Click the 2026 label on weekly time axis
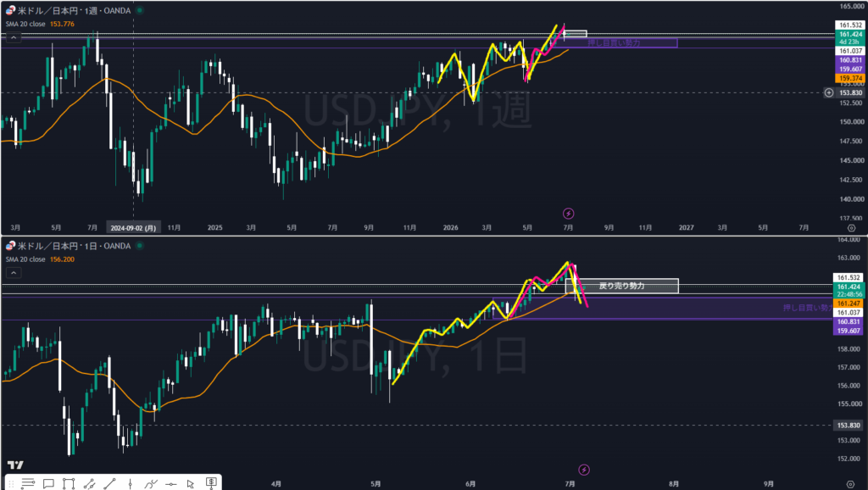 [x=451, y=227]
